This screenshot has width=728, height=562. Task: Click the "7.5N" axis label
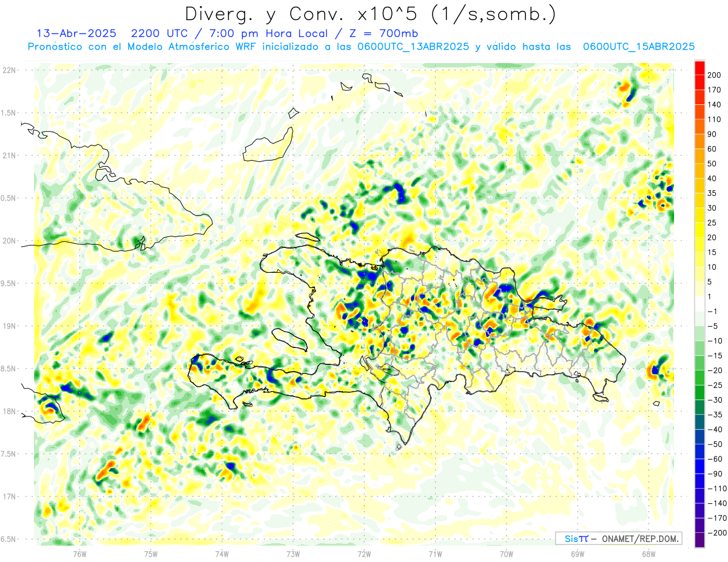click(8, 454)
